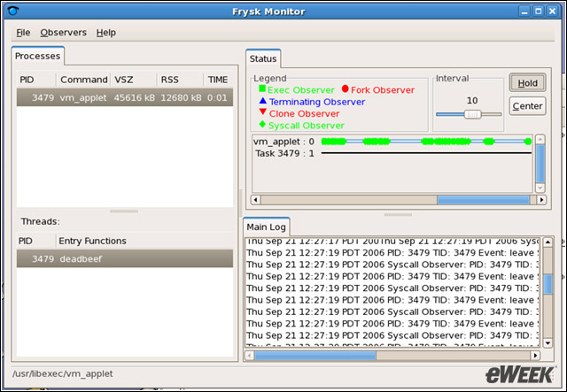Click timeline horizontal scrollbar right arrow
Screen dimensions: 567x392
pos(541,200)
